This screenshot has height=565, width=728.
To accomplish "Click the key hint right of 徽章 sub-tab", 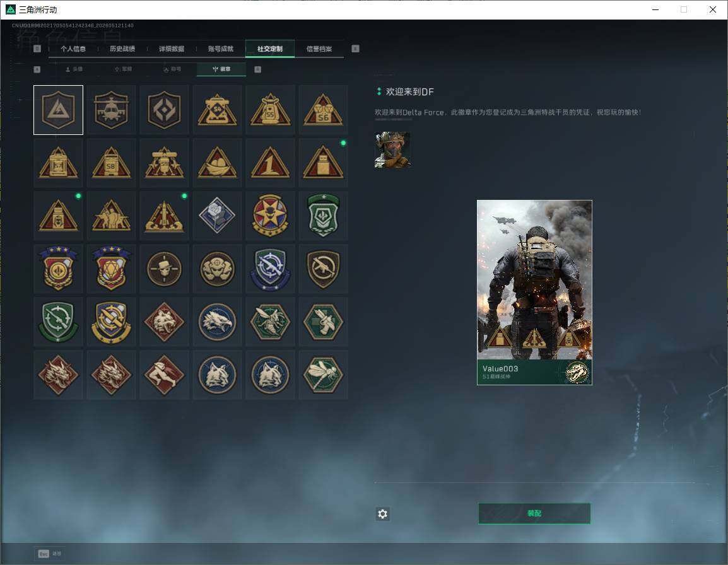I will [x=257, y=69].
